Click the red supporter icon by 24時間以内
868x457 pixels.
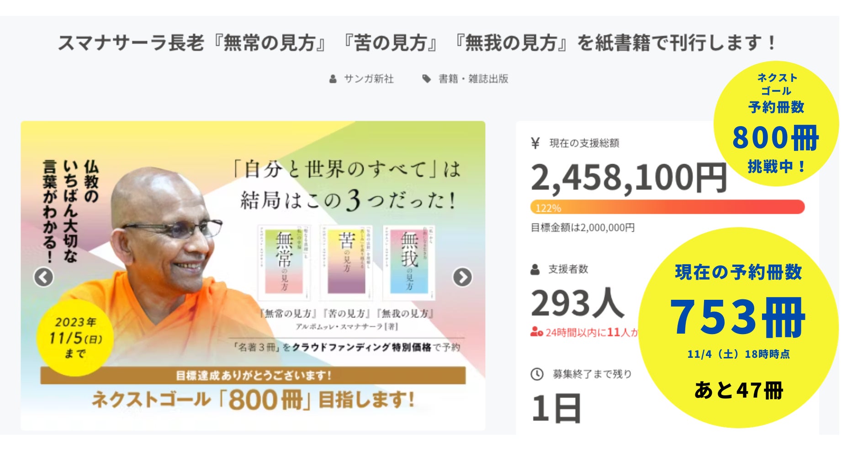pyautogui.click(x=536, y=332)
